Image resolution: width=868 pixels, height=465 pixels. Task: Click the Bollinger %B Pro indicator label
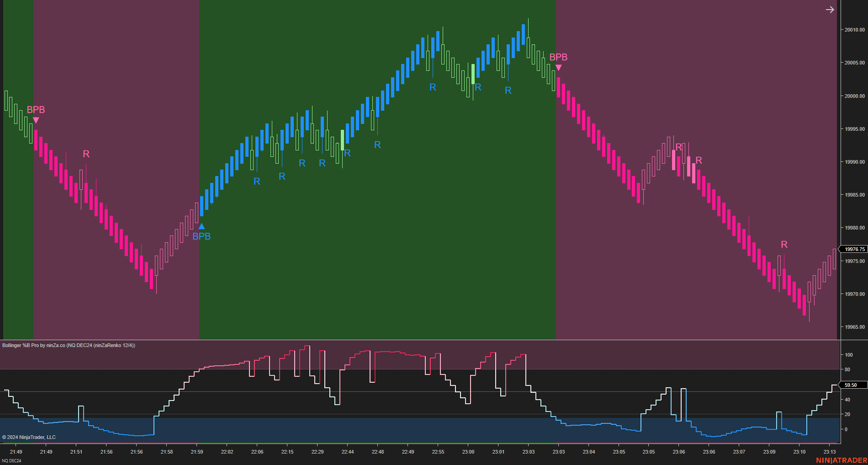(69, 345)
